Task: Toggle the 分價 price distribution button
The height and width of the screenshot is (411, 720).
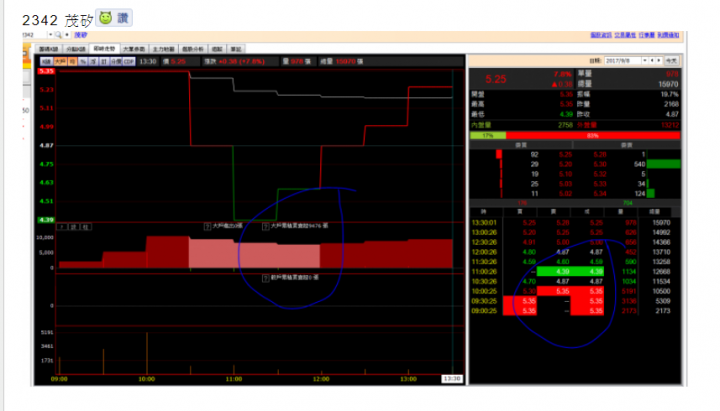Action: [116, 61]
